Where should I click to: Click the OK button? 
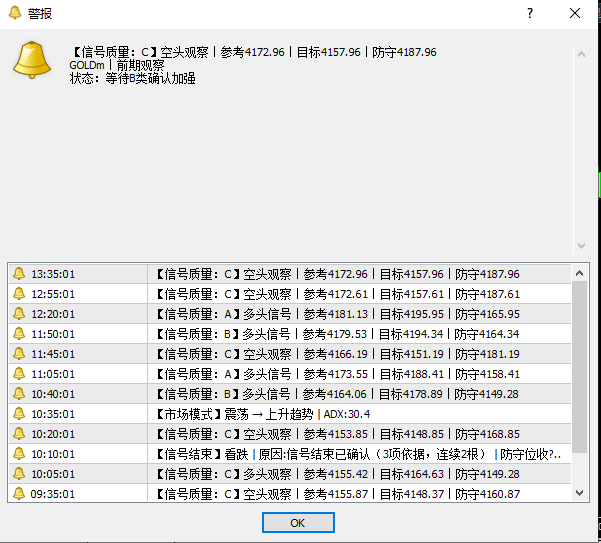pos(298,523)
